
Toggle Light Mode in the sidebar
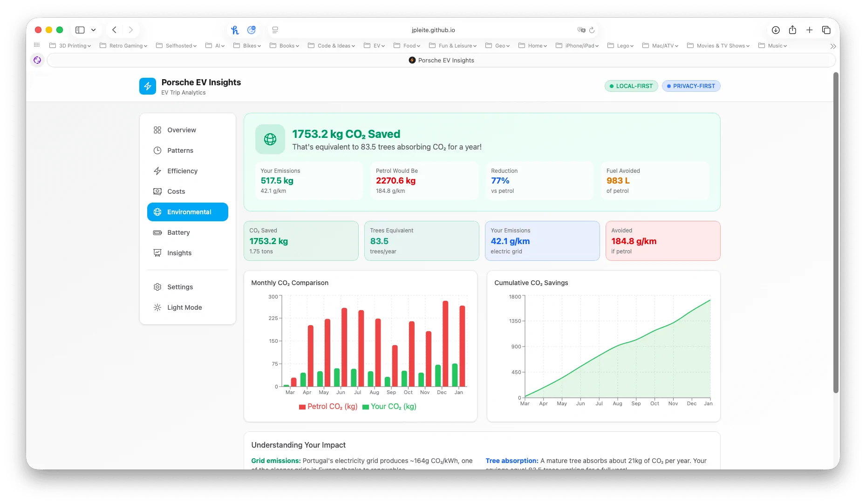157,307
